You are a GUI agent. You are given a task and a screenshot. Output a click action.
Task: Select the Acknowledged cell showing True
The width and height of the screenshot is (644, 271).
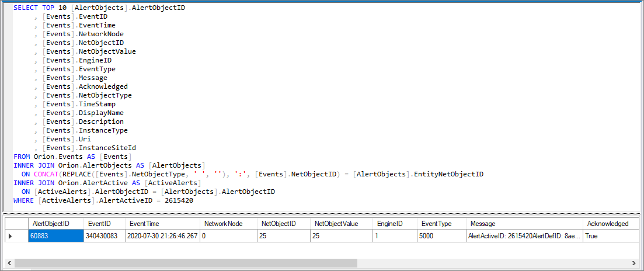tap(611, 236)
